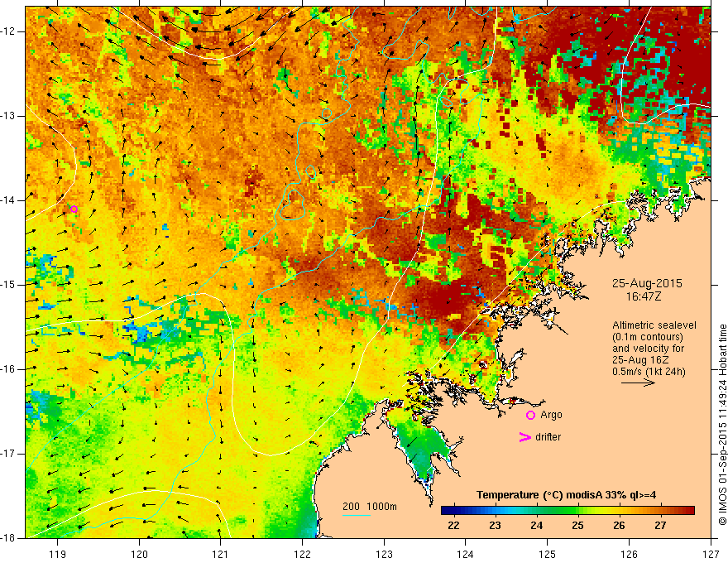Click latitude axis label -17
The height and width of the screenshot is (563, 728).
click(9, 454)
